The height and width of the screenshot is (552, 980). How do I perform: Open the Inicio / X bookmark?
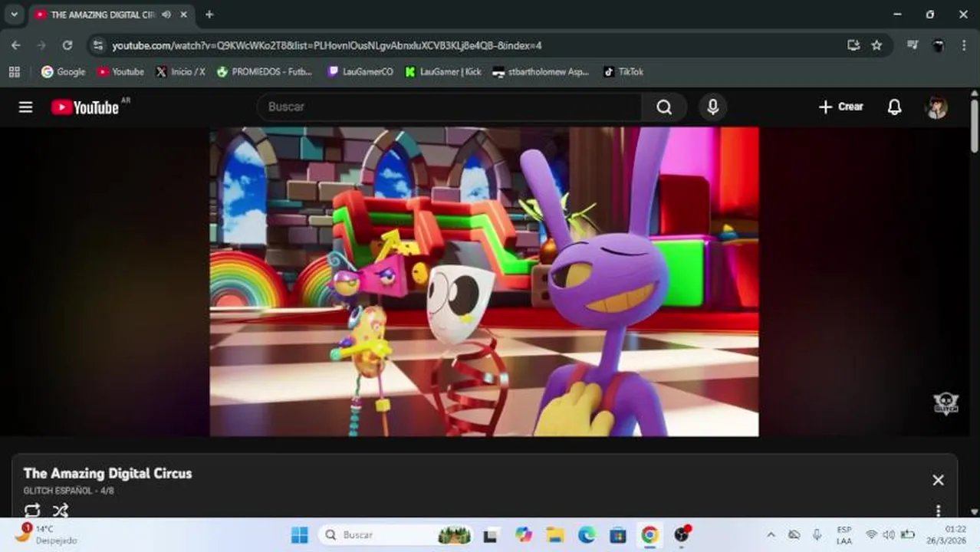click(180, 72)
